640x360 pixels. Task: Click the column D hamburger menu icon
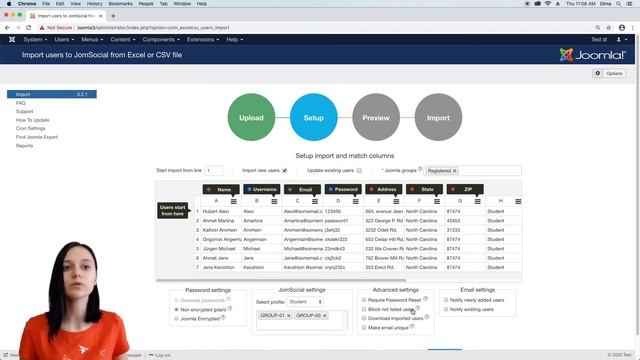pyautogui.click(x=356, y=201)
